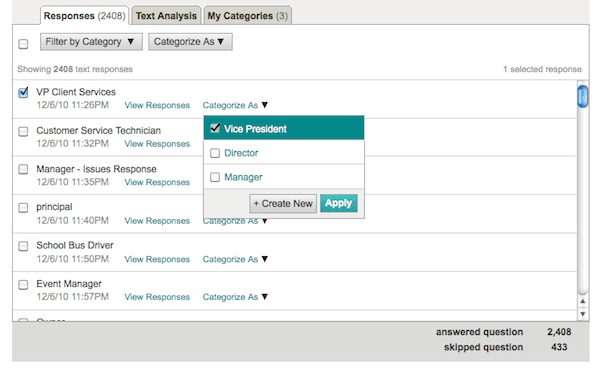Click View Responses for School Bus Driver
This screenshot has height=377, width=600.
coord(157,259)
